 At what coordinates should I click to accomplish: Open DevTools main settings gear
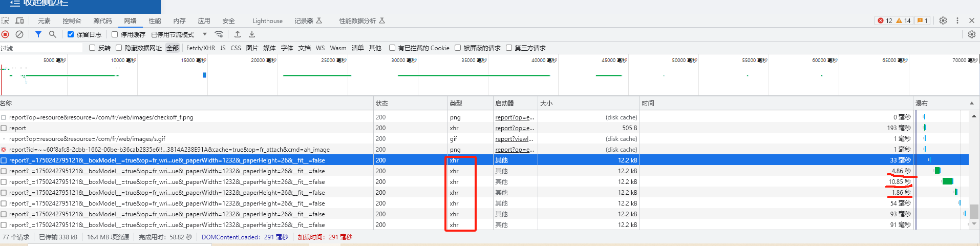coord(943,20)
